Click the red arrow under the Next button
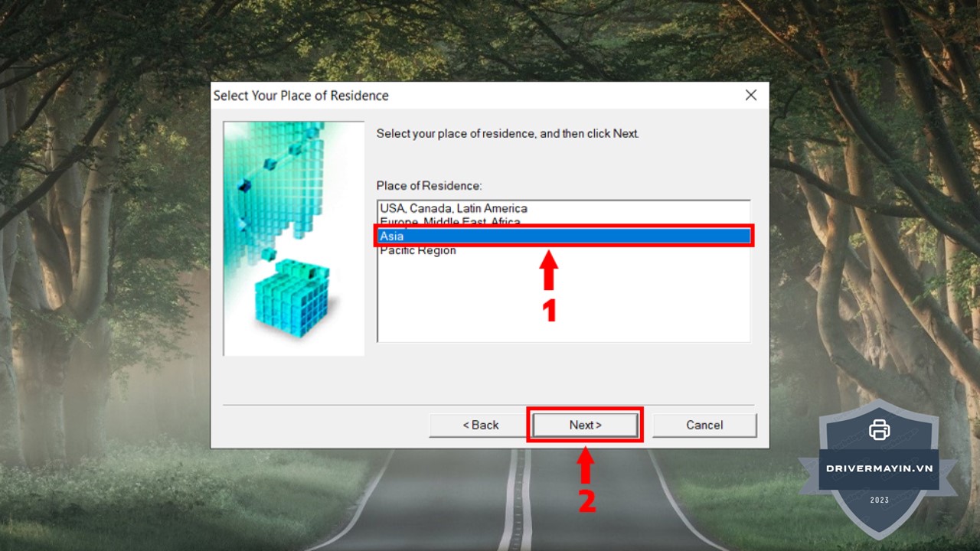 click(585, 465)
